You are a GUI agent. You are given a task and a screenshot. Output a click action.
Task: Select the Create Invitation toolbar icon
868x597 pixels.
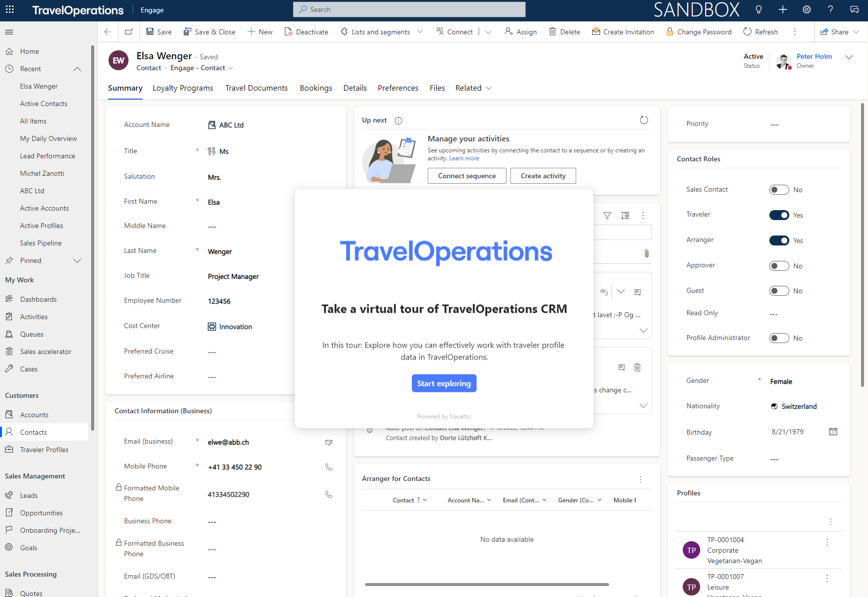coord(596,31)
